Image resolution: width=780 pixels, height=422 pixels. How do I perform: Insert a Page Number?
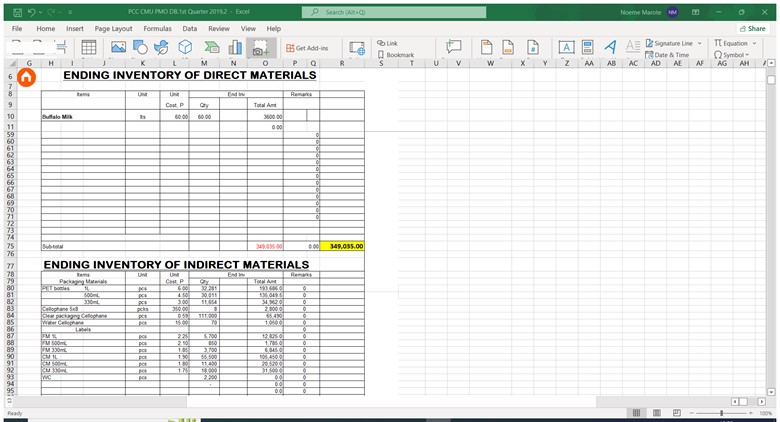(x=533, y=47)
